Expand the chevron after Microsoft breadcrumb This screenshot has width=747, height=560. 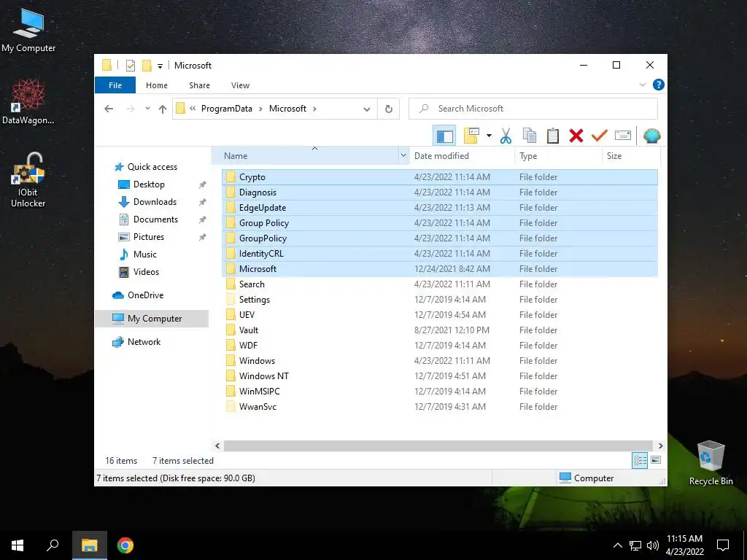(x=314, y=109)
